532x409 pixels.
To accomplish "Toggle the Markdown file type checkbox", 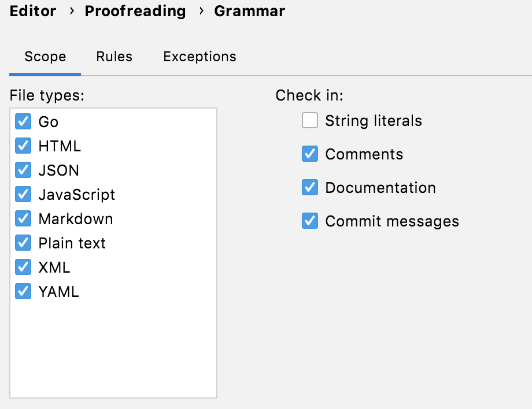I will [x=23, y=218].
